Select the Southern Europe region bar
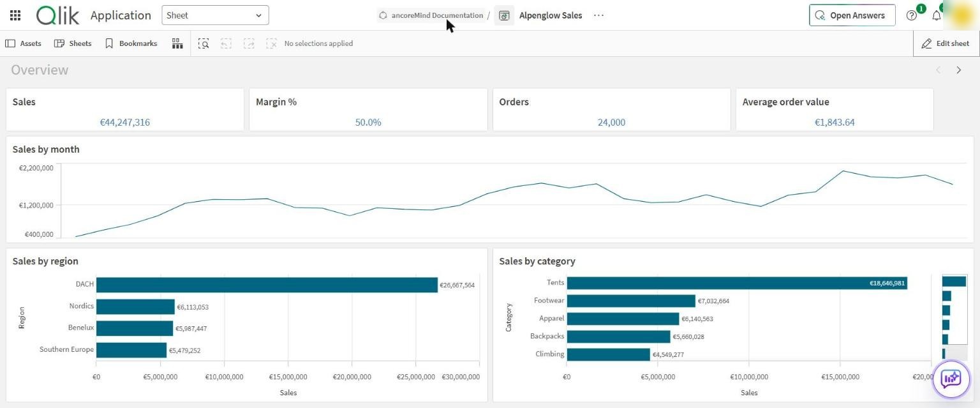The width and height of the screenshot is (980, 408). point(131,350)
